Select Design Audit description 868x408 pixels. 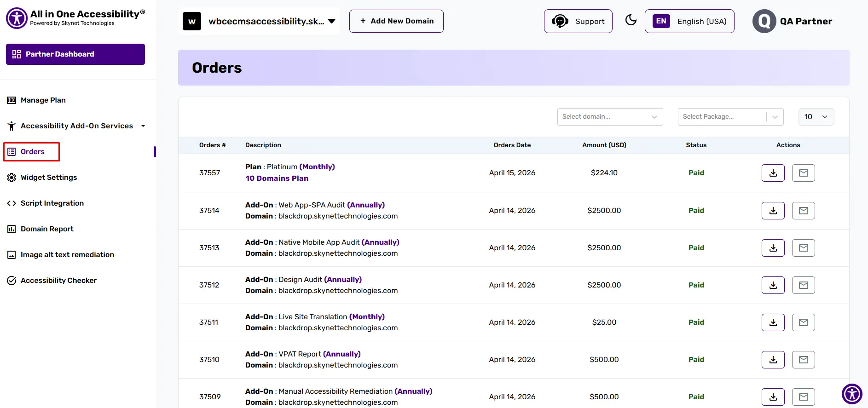point(303,280)
